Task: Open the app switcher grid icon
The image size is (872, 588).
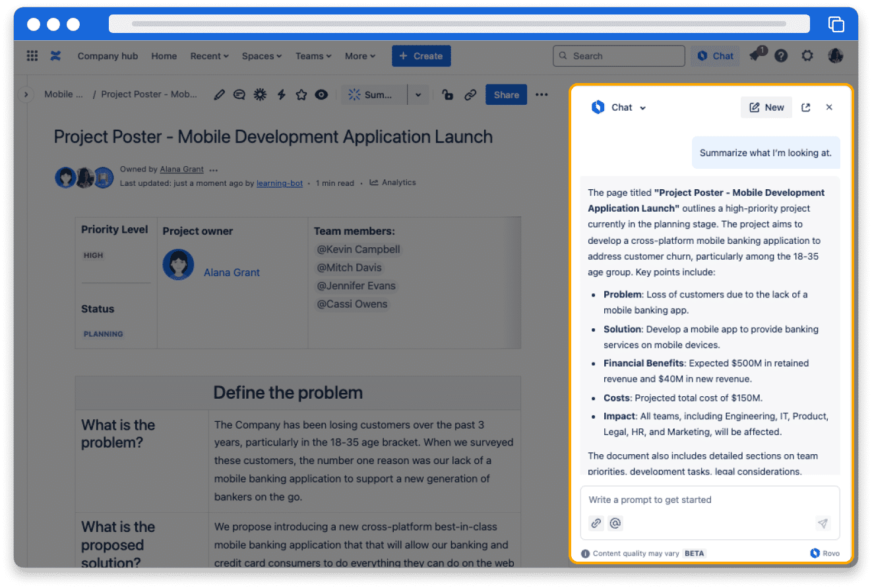Action: tap(32, 56)
